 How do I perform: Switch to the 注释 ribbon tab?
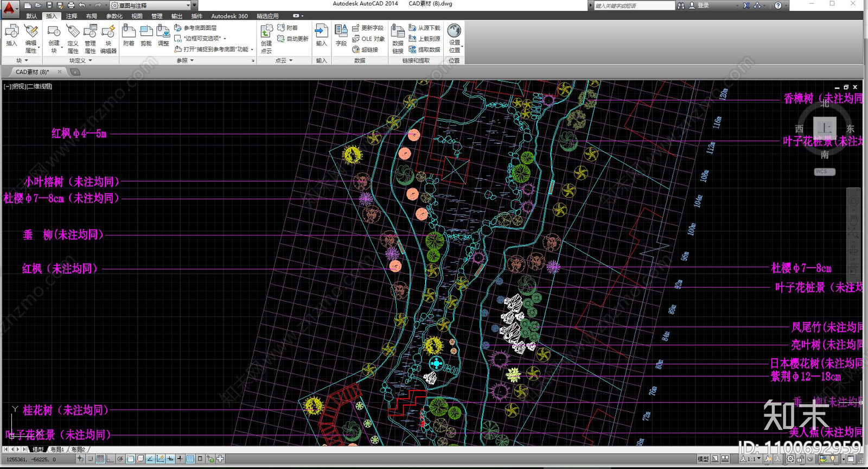click(x=72, y=16)
